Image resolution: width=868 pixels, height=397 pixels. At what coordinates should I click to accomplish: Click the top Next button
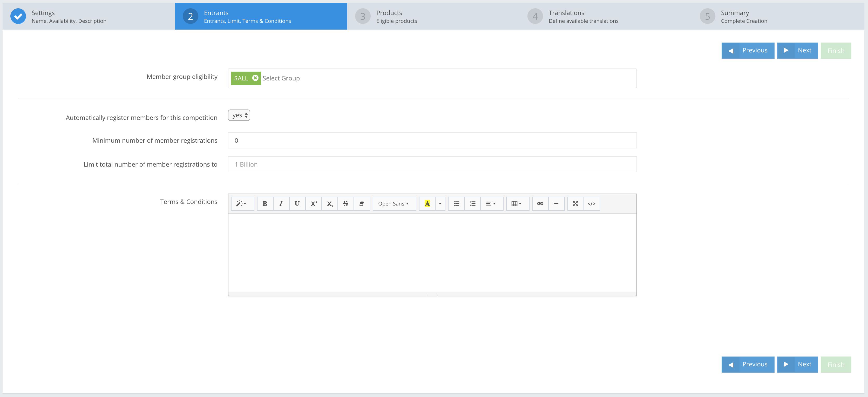tap(797, 51)
